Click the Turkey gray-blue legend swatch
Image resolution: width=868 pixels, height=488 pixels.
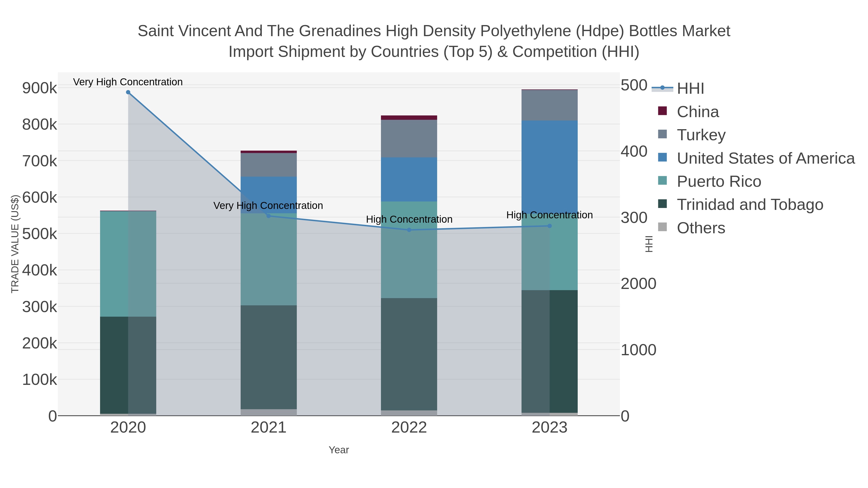point(663,134)
